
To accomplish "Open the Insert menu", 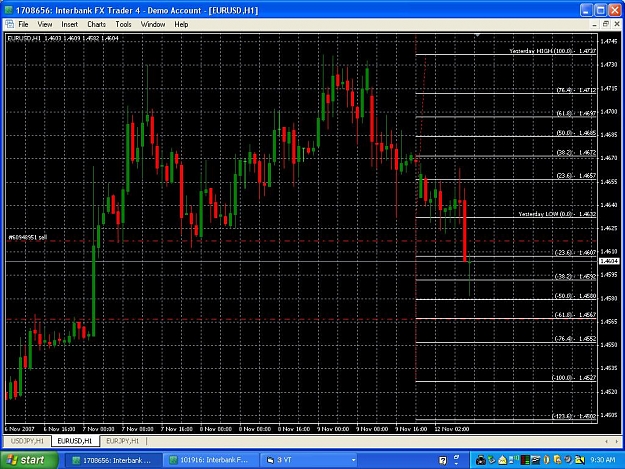I will [69, 24].
